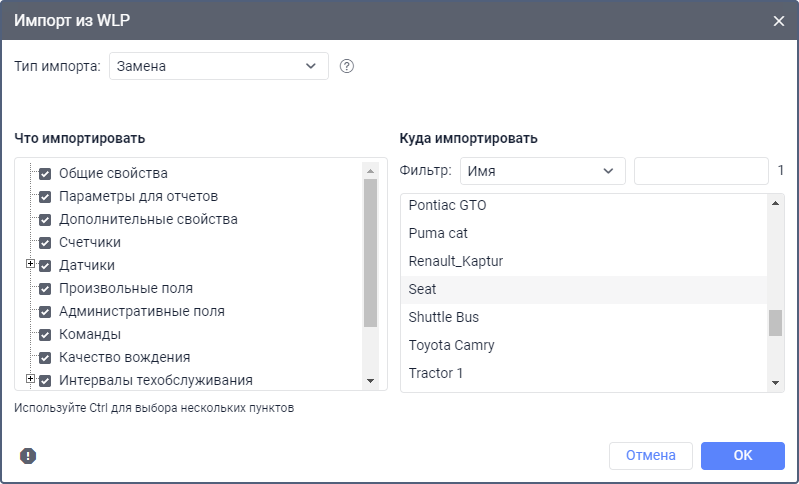Click the Отмена button
The height and width of the screenshot is (484, 799).
pyautogui.click(x=650, y=456)
